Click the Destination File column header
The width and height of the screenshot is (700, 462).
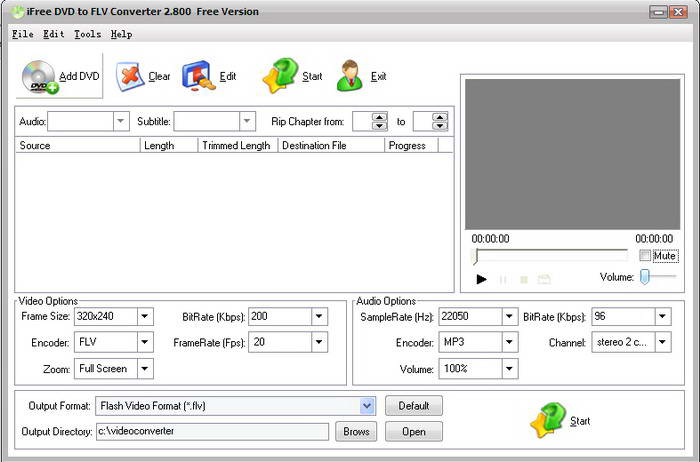tap(331, 146)
